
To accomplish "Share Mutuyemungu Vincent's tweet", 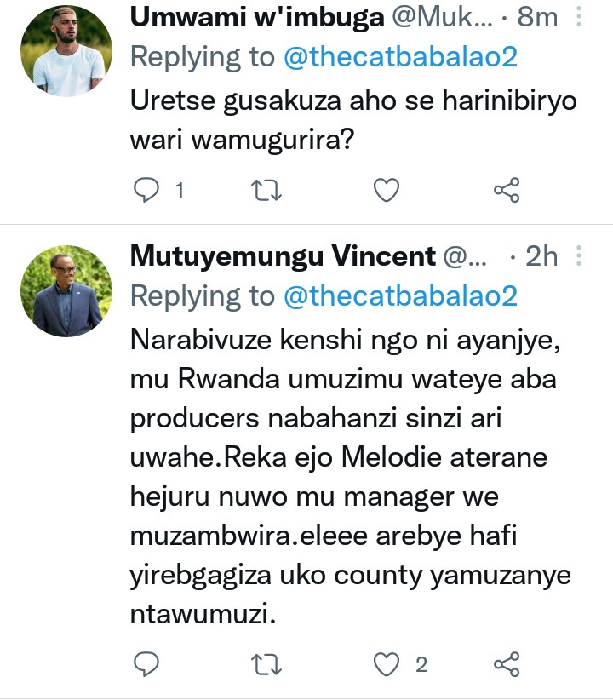I will (x=507, y=664).
